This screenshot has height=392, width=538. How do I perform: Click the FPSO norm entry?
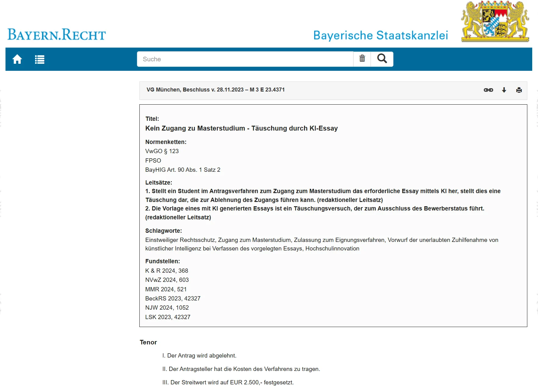pos(153,160)
